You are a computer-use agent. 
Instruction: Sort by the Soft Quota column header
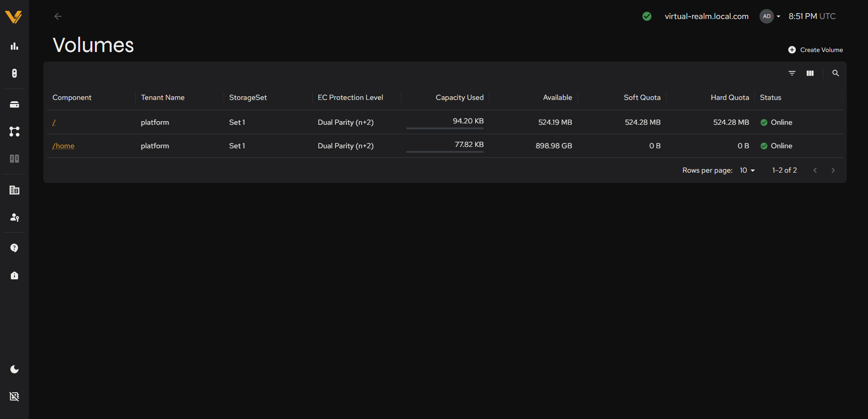642,98
